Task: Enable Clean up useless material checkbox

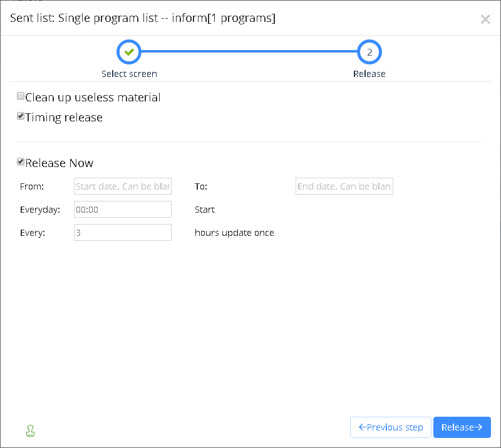Action: (21, 96)
